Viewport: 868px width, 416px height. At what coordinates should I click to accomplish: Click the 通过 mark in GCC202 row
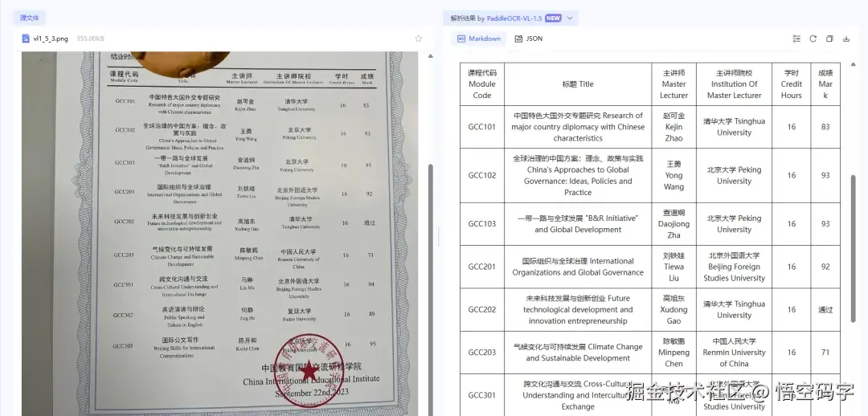pos(825,310)
